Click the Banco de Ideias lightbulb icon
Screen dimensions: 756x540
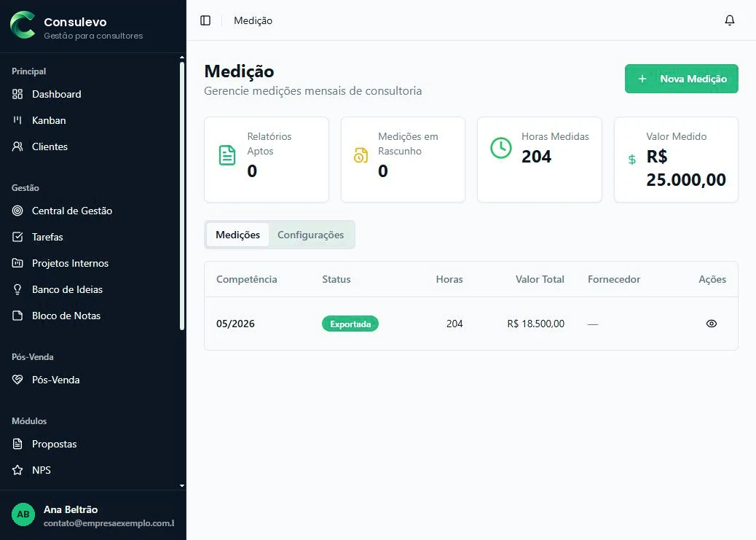pyautogui.click(x=17, y=289)
